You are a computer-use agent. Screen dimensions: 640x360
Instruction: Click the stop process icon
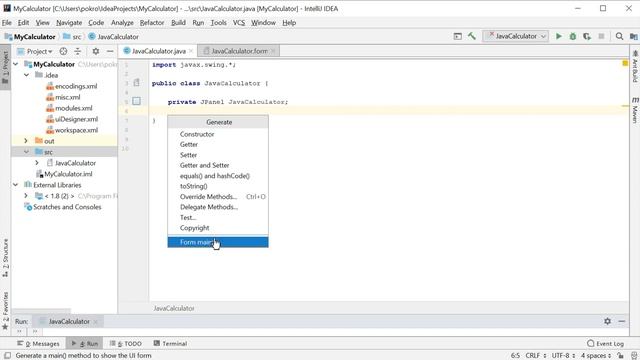point(601,36)
